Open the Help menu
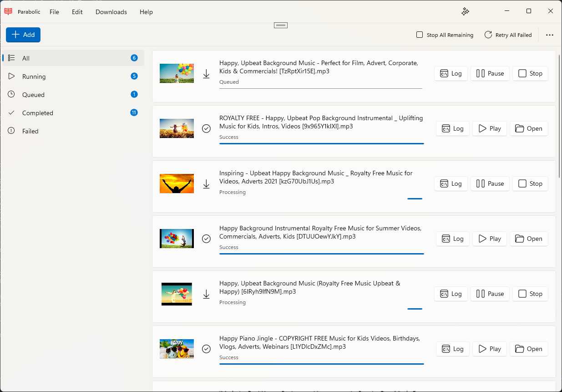Screen dimensions: 562x392 (146, 12)
